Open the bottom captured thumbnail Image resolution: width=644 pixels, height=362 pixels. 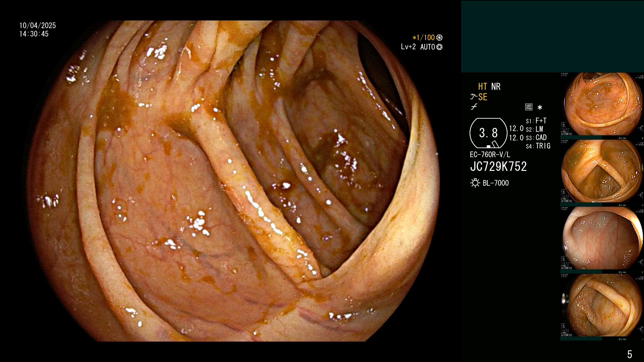[602, 305]
